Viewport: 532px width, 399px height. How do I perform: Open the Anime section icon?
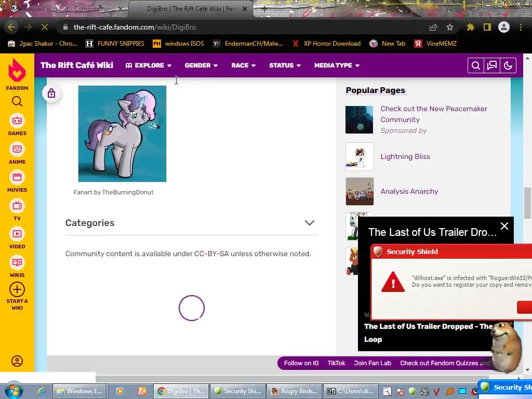point(17,149)
